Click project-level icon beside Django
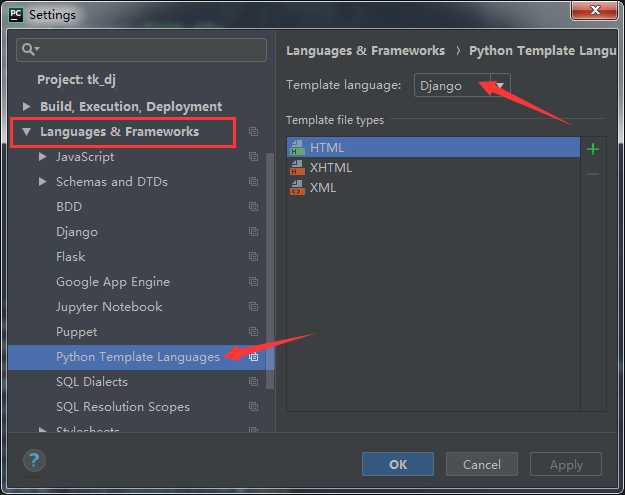 point(254,232)
